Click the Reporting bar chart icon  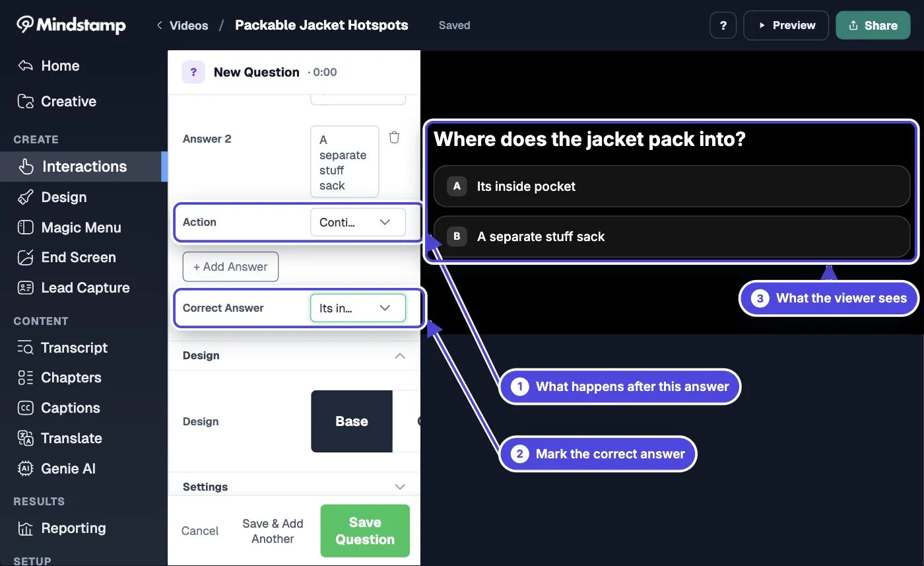25,528
